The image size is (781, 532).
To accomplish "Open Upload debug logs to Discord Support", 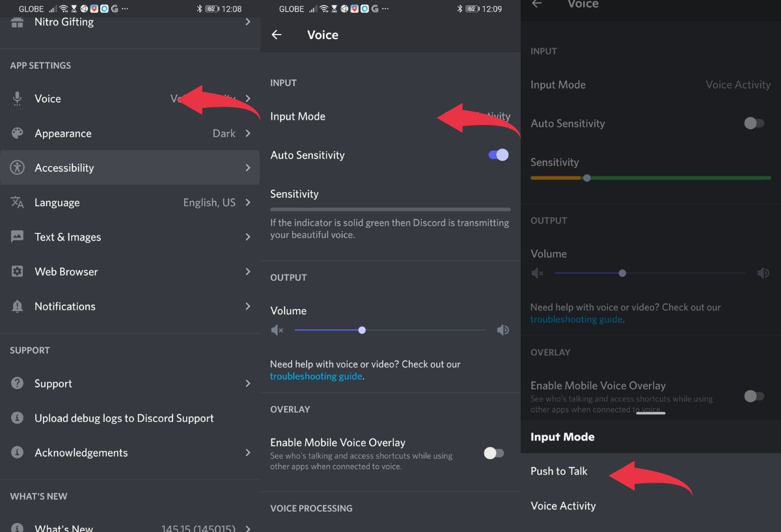I will [124, 418].
